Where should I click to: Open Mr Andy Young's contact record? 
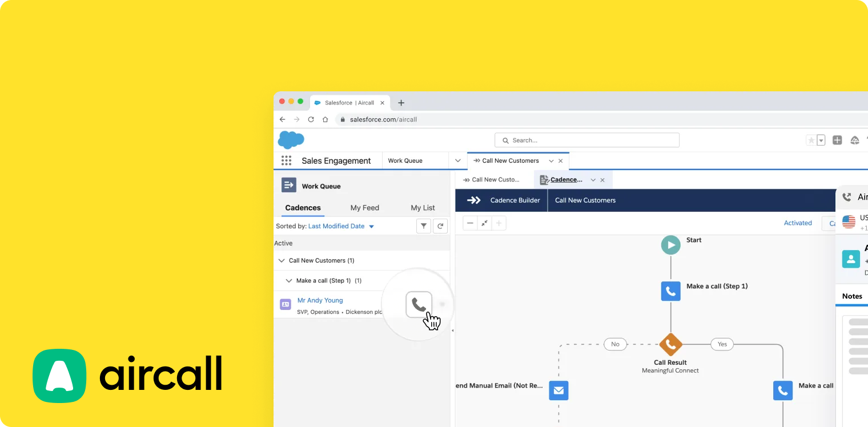tap(320, 300)
